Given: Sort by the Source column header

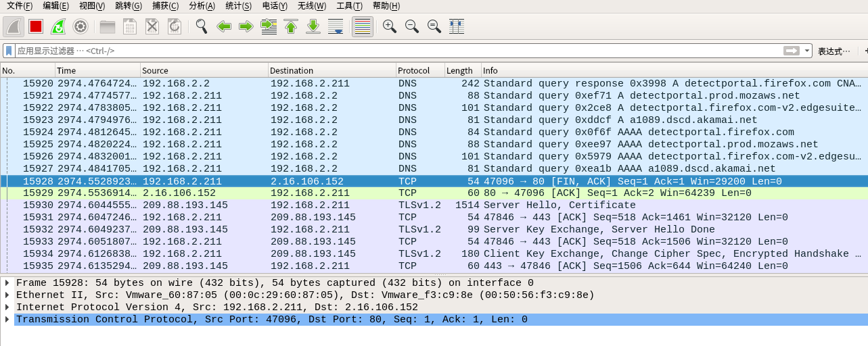Looking at the screenshot, I should pos(204,70).
